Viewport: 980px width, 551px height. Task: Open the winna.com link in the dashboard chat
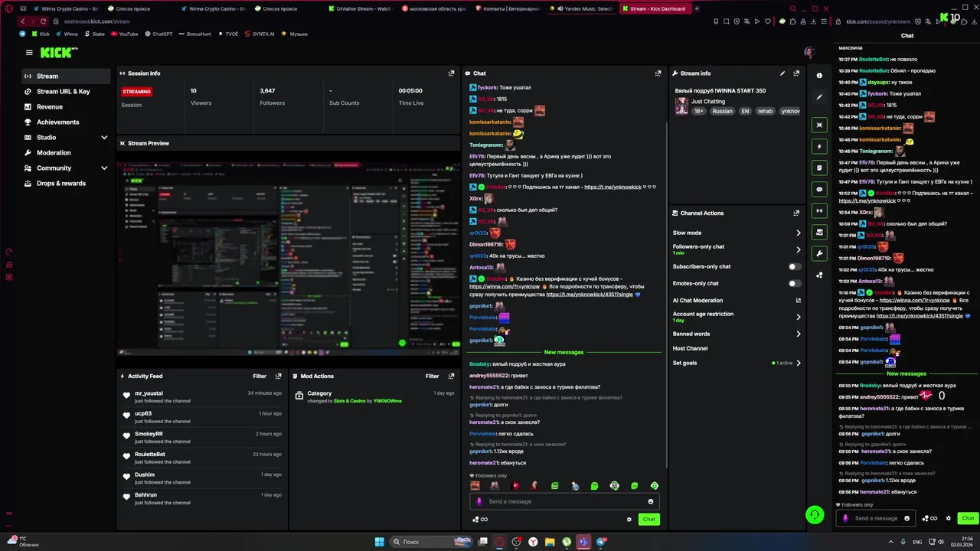pos(505,287)
